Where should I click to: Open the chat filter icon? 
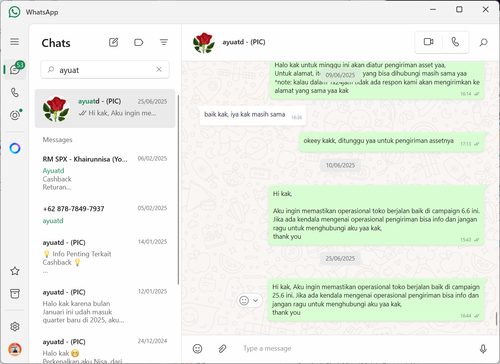(163, 42)
